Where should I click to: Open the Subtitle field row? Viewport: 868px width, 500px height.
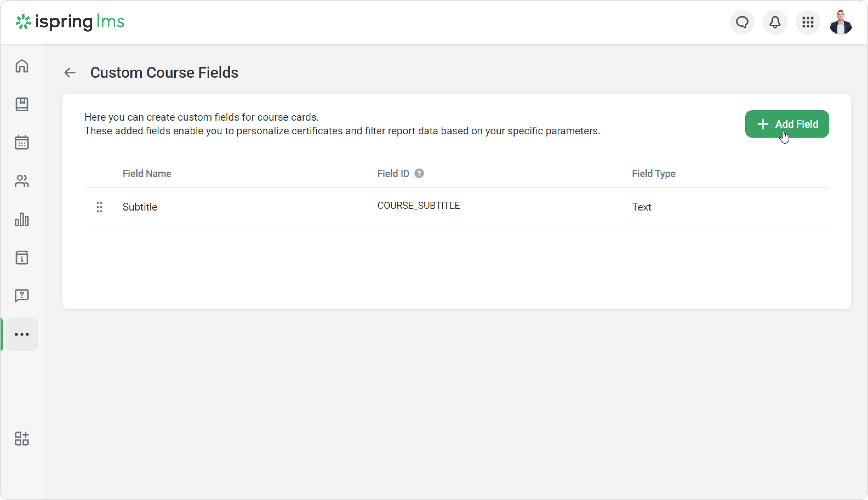[140, 207]
